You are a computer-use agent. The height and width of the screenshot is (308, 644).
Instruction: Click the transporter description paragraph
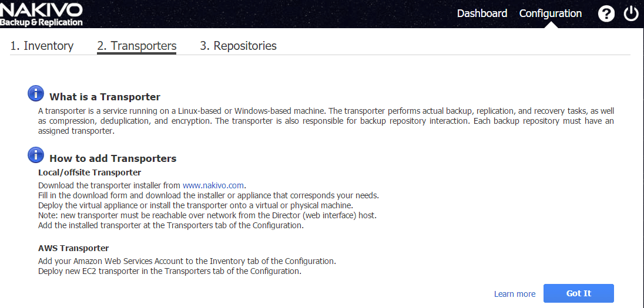pos(326,121)
